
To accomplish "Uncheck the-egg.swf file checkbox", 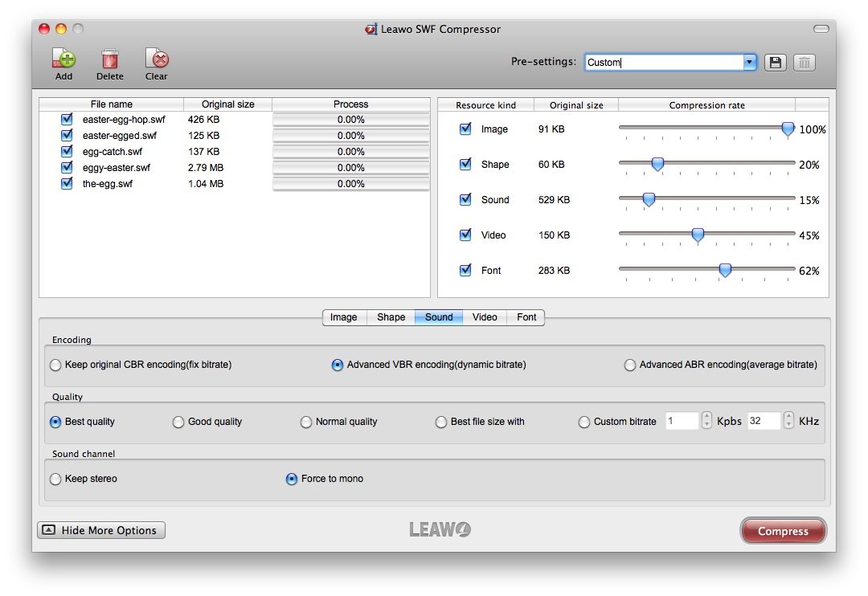I will 67,183.
